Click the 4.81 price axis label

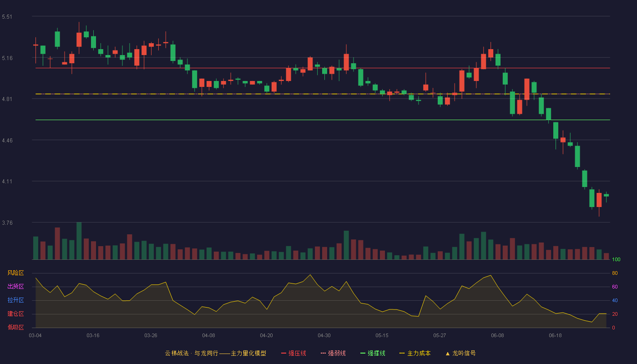7,99
